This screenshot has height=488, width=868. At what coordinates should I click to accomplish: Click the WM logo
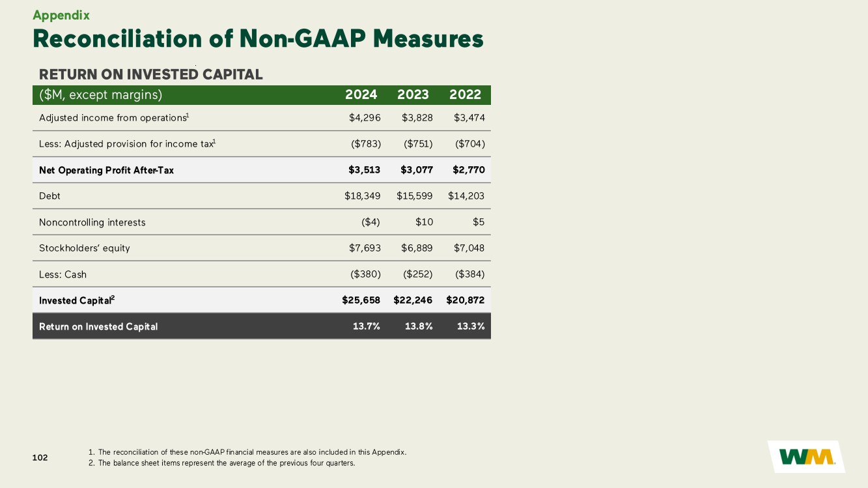pos(807,457)
